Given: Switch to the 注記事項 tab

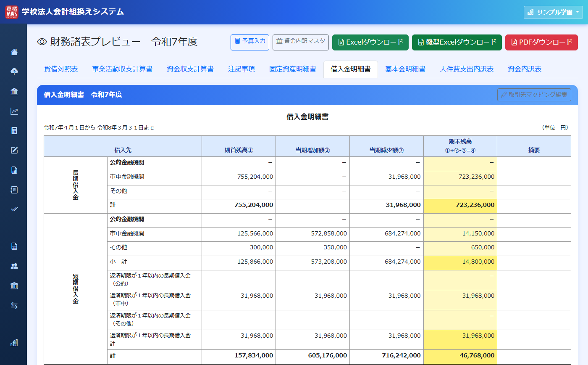Looking at the screenshot, I should [x=241, y=69].
